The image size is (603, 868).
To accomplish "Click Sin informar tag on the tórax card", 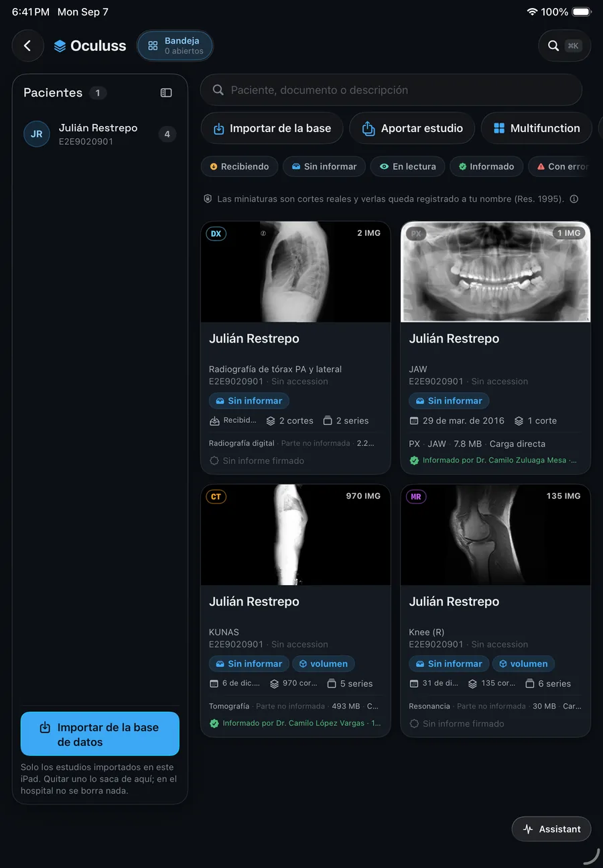I will click(249, 401).
